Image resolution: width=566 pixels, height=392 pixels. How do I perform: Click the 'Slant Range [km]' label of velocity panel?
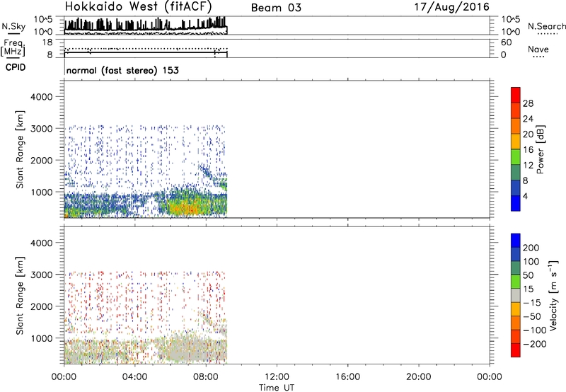[20, 296]
